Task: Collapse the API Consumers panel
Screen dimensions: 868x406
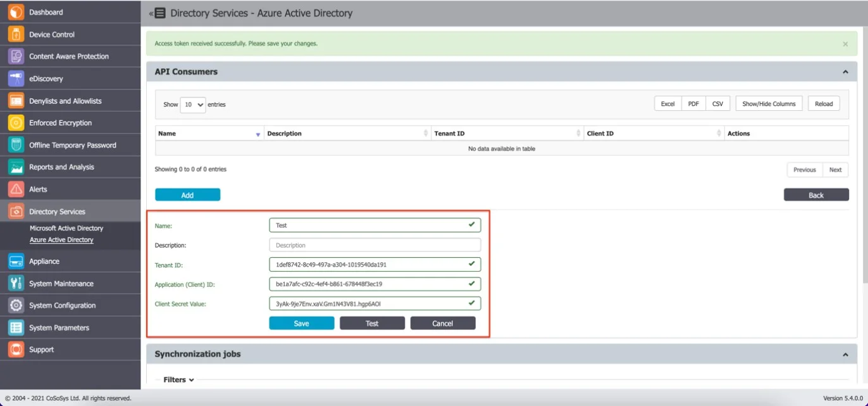Action: [845, 72]
